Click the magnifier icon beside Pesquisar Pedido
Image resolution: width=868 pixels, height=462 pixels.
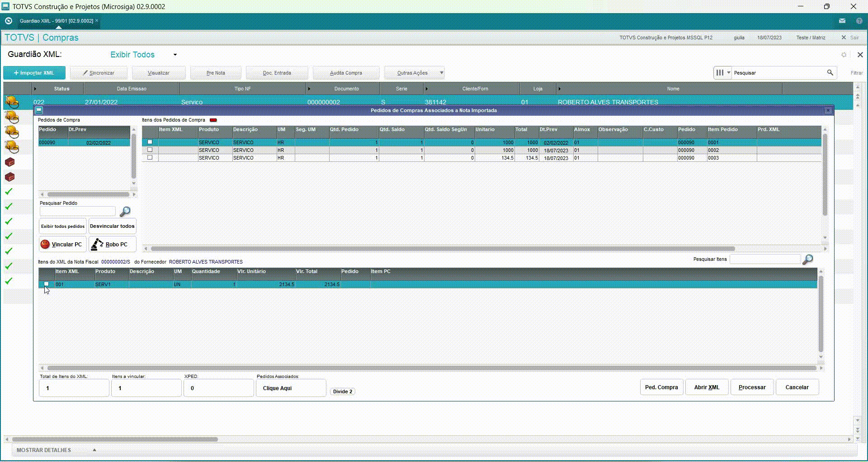125,211
